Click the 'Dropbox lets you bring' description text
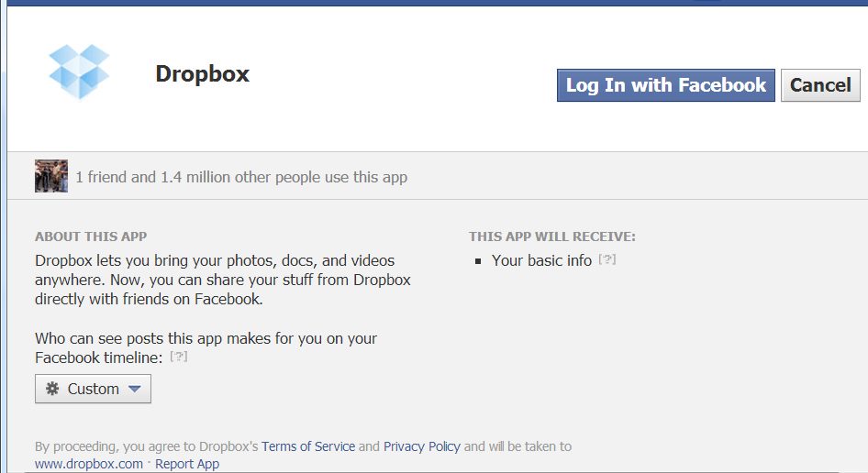 [x=223, y=280]
